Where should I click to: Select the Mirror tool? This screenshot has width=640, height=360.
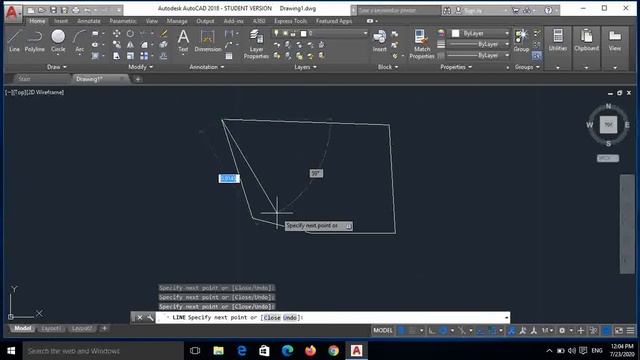130,44
